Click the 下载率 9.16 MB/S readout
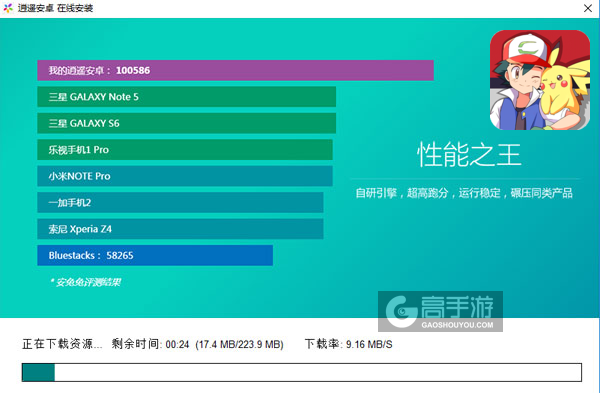The width and height of the screenshot is (600, 393). tap(349, 344)
